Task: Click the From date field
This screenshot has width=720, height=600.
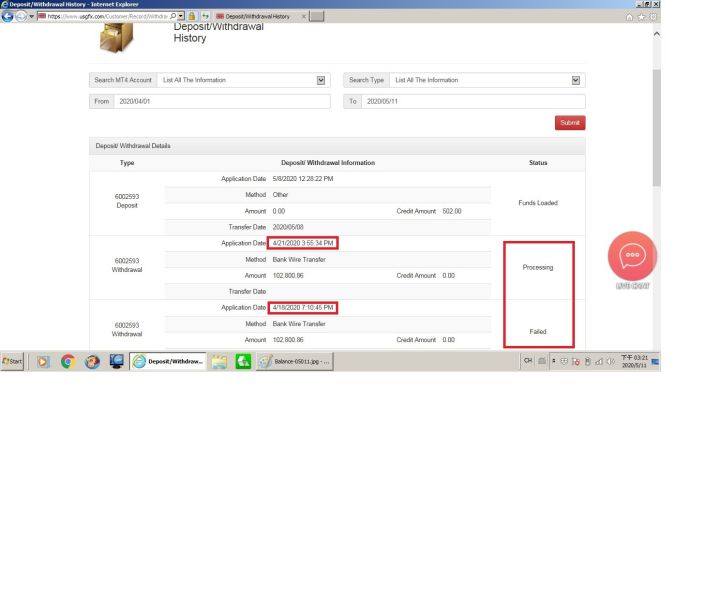Action: click(222, 101)
